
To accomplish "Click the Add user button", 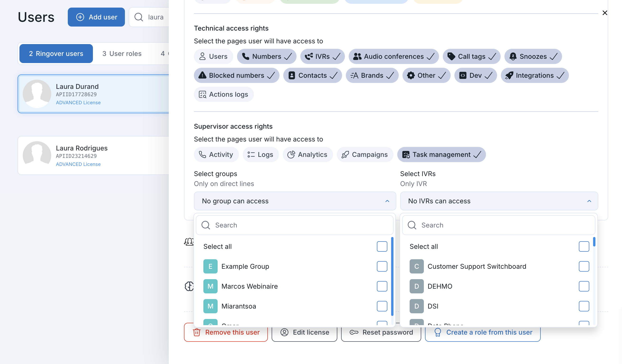I will click(96, 17).
